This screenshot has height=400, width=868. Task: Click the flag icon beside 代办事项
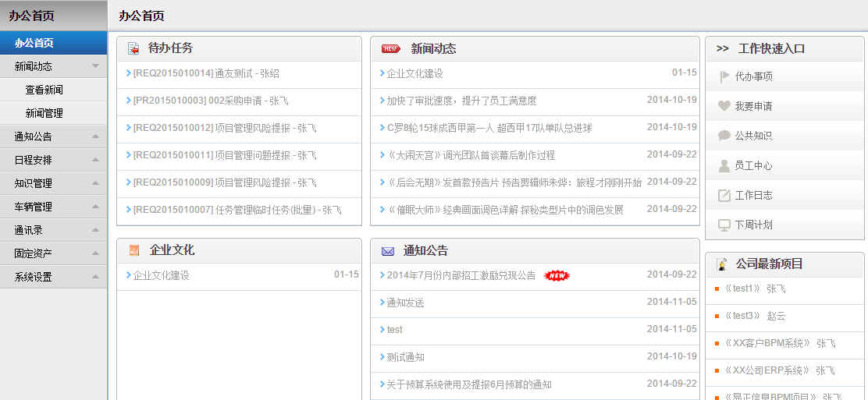724,76
